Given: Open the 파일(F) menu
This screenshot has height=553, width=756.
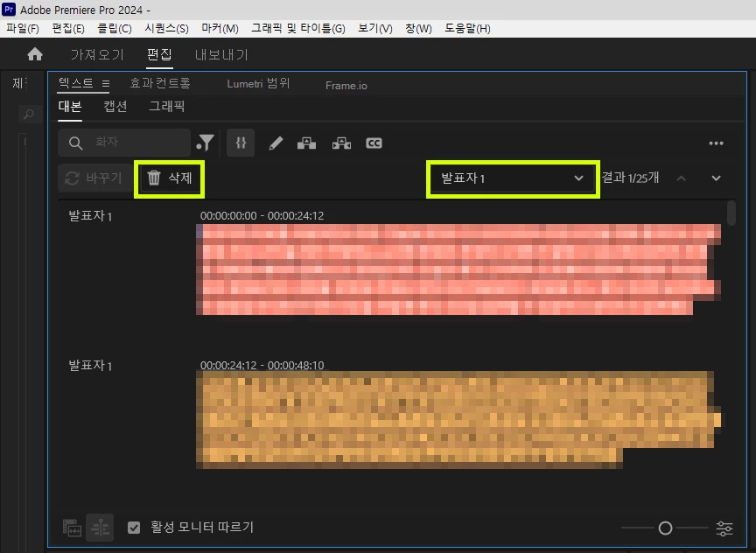Looking at the screenshot, I should click(x=22, y=29).
